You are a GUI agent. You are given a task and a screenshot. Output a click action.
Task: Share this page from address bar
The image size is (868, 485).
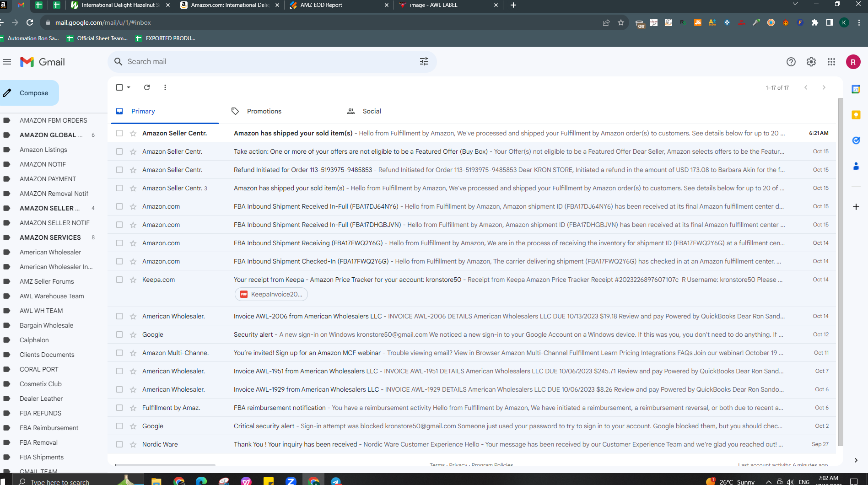click(606, 22)
